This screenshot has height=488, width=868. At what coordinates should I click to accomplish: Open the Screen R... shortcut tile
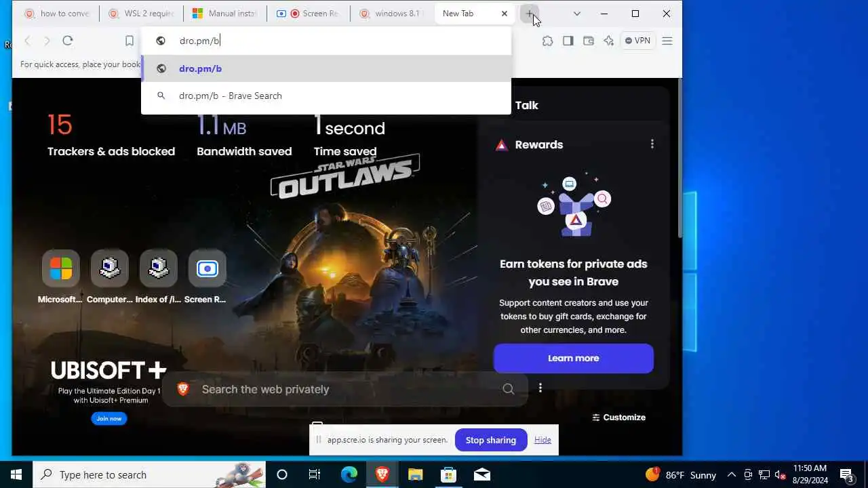click(208, 277)
